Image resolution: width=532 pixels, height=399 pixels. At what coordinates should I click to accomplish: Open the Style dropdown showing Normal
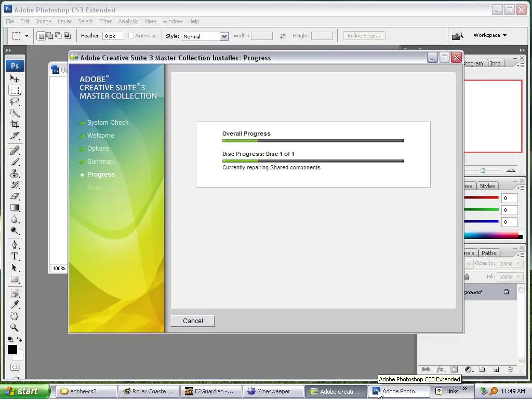(205, 36)
